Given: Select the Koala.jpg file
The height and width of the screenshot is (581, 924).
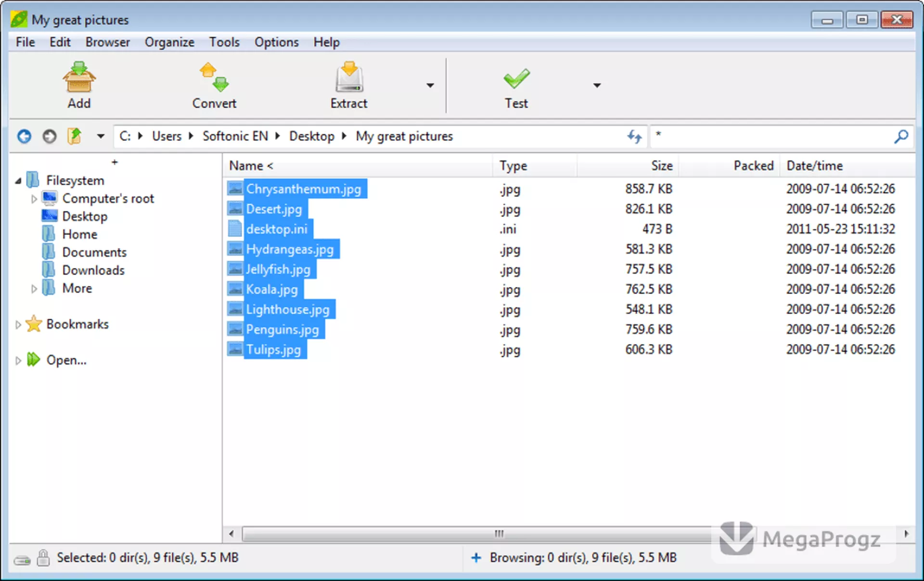Looking at the screenshot, I should (272, 289).
